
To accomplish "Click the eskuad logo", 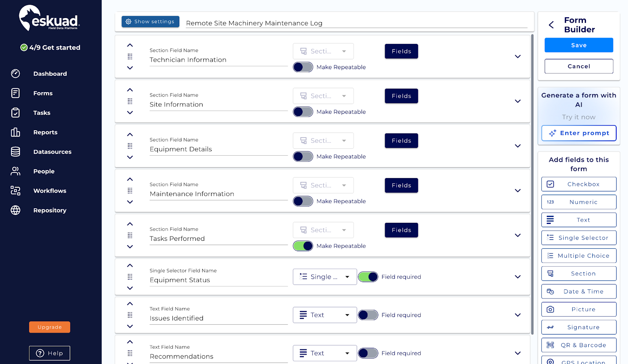I will [49, 18].
